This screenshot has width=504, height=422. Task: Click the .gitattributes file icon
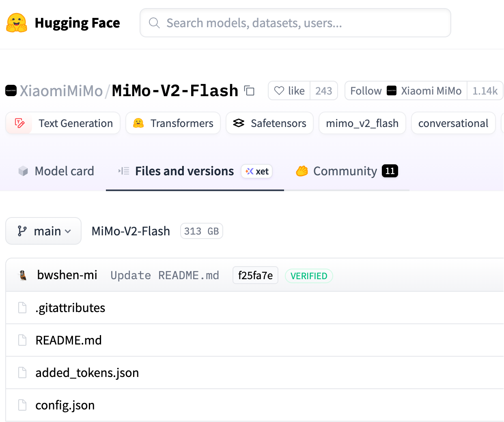[22, 308]
